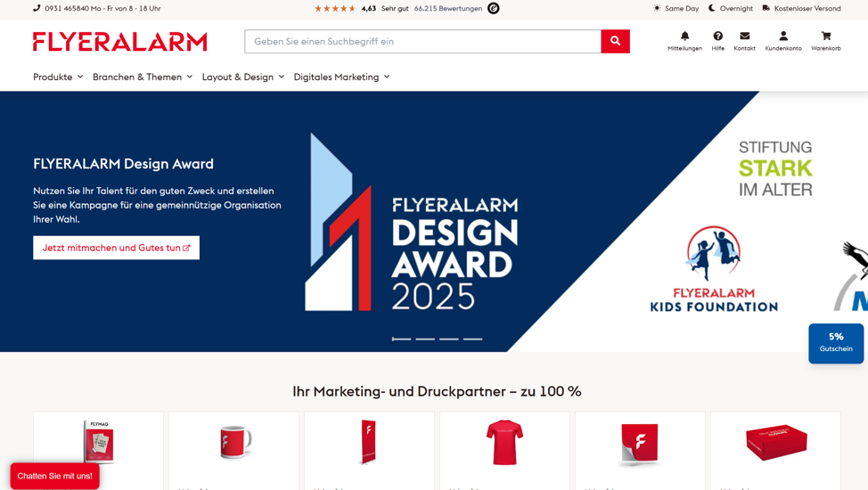
Task: Open the red T-shirt product card
Action: point(505,451)
